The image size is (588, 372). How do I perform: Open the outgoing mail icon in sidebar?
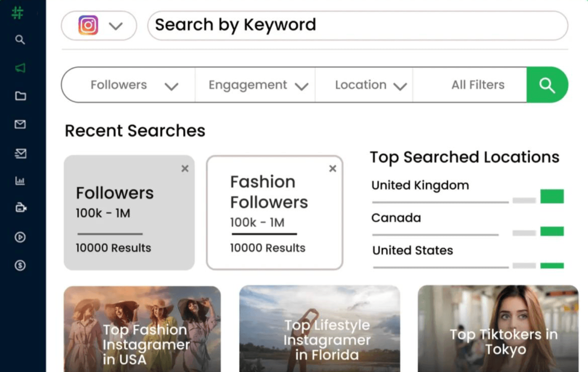20,153
